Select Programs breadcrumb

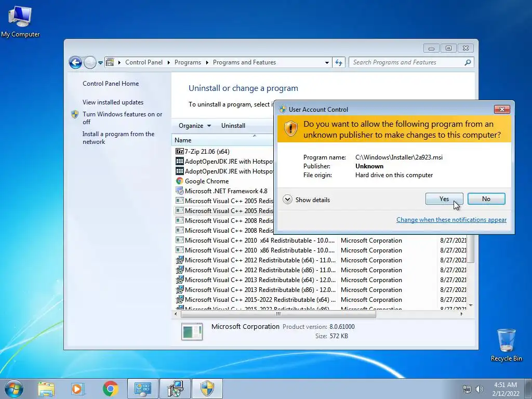[188, 62]
